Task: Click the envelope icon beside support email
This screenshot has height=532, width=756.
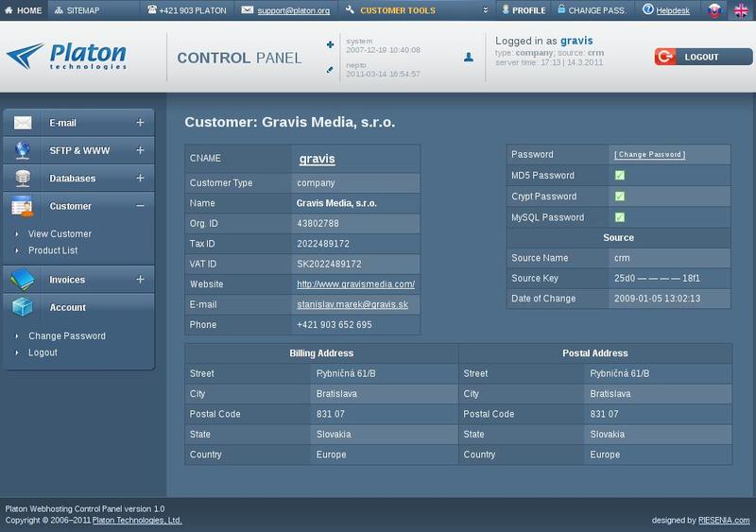Action: click(248, 9)
